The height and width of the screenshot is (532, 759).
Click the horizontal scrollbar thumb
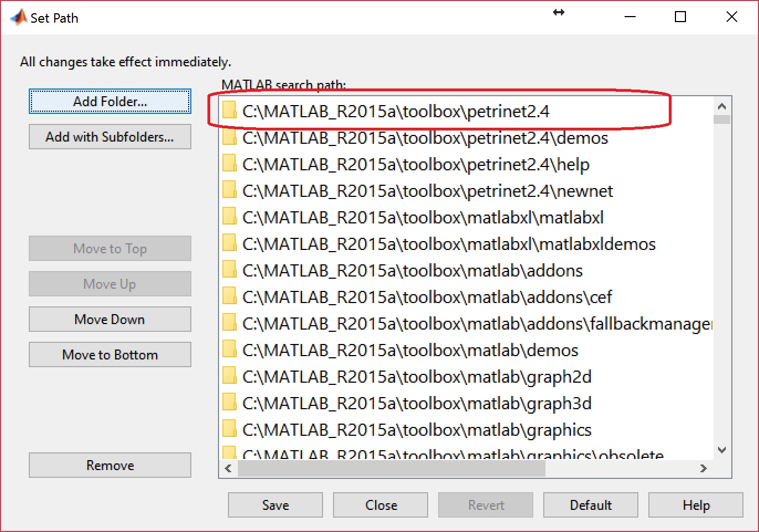[x=392, y=468]
